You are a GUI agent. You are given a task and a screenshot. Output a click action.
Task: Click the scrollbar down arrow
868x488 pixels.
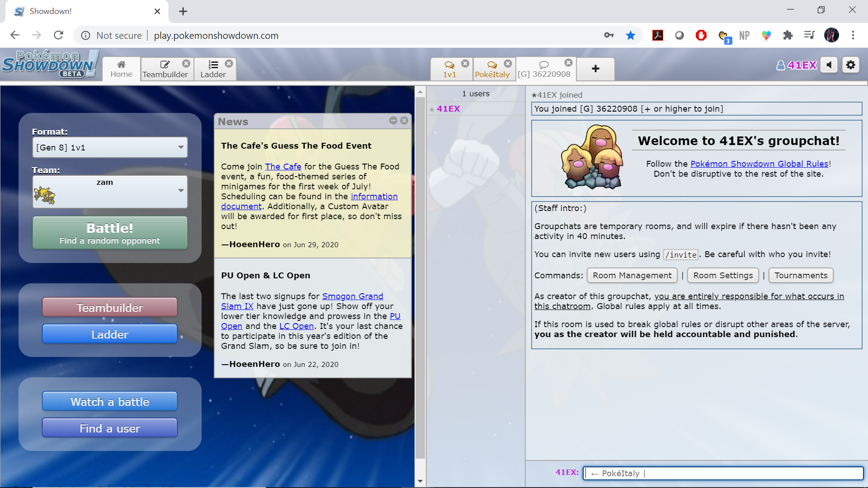420,481
